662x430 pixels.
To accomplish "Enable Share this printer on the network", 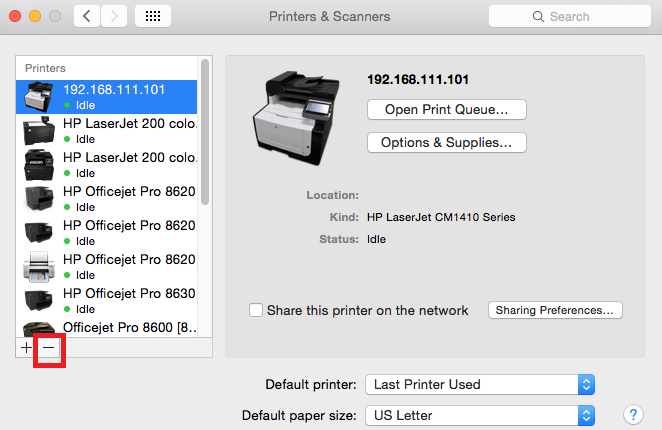I will [256, 310].
